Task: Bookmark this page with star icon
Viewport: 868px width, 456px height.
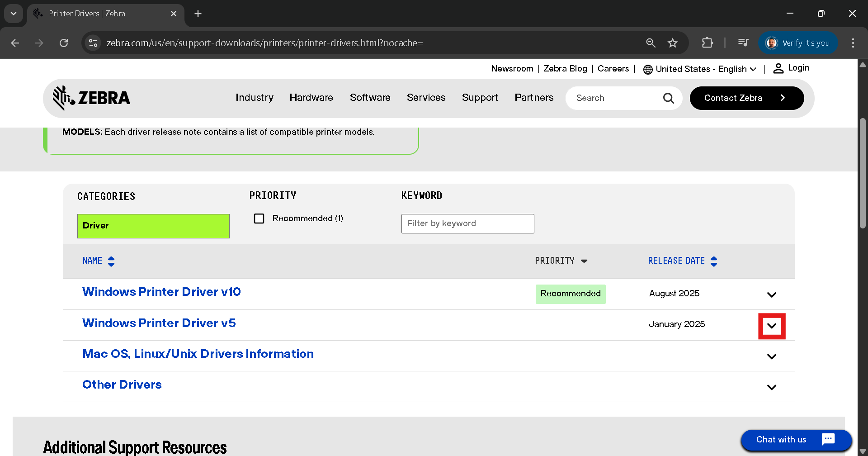Action: (673, 43)
